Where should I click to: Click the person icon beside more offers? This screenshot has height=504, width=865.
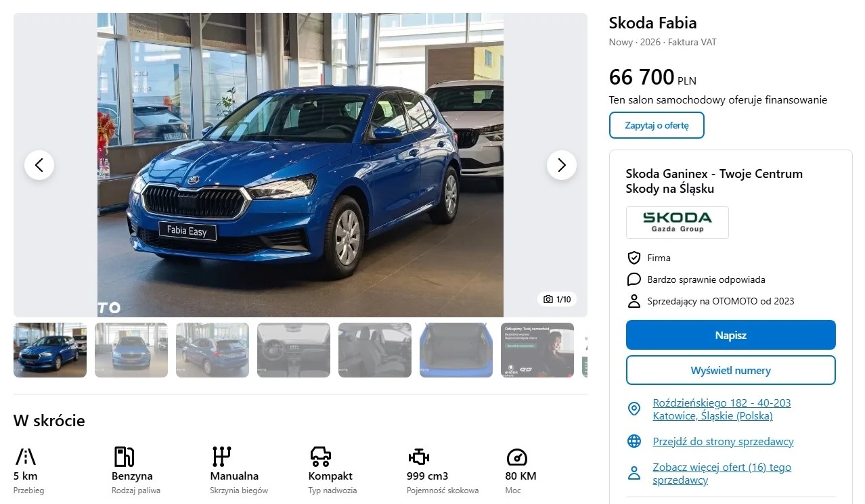pos(634,473)
